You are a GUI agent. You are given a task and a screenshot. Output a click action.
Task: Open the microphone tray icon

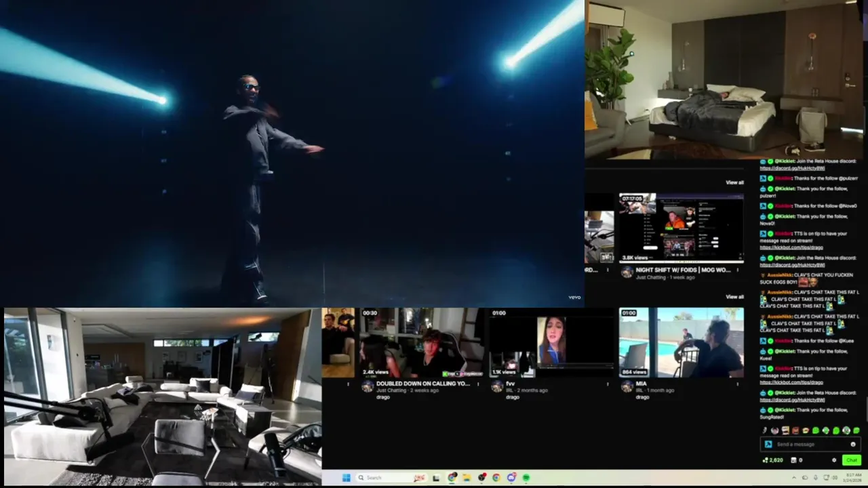(816, 478)
